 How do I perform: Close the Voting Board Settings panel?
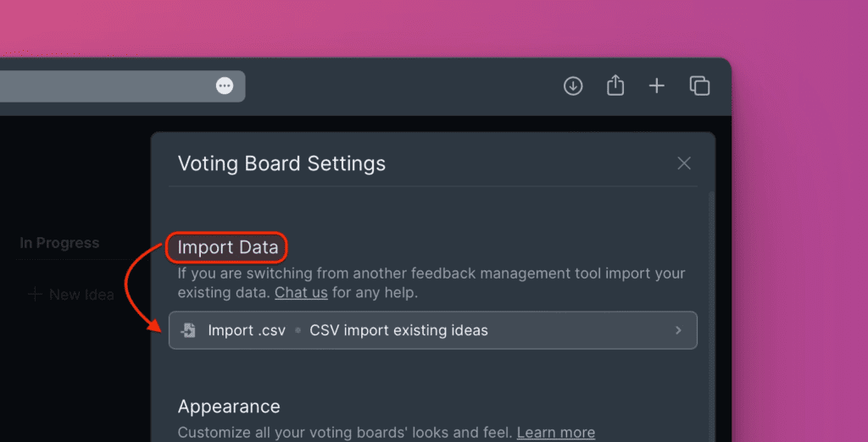(684, 163)
